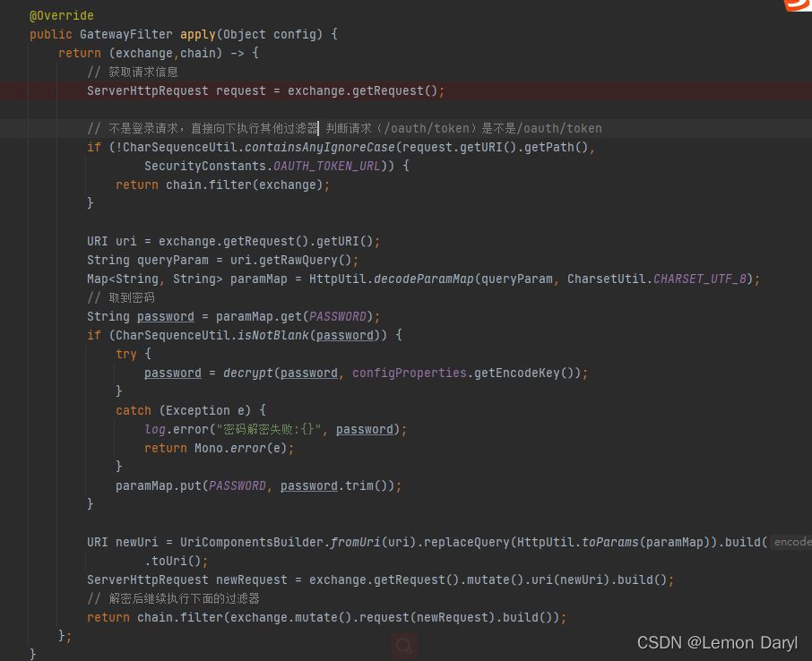Click the .toUri() call
812x661 pixels.
173,561
